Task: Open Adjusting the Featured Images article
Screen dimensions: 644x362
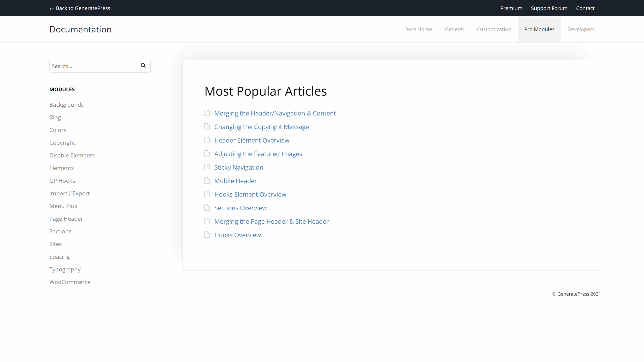Action: (x=258, y=154)
